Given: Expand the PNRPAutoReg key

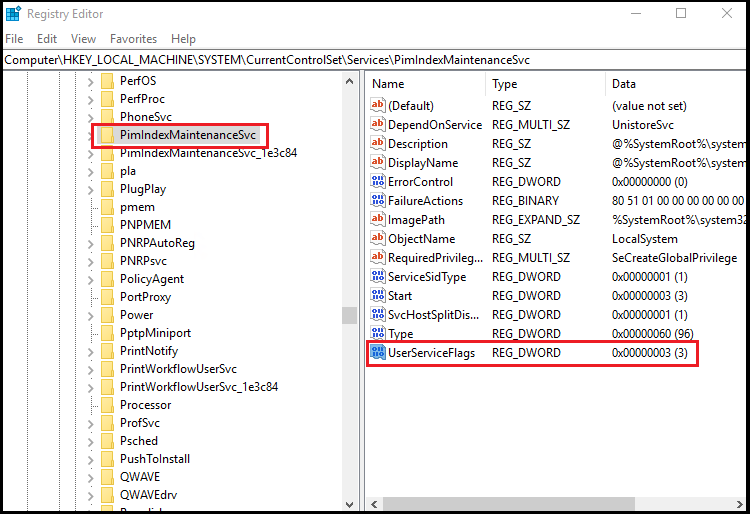Looking at the screenshot, I should pos(90,244).
